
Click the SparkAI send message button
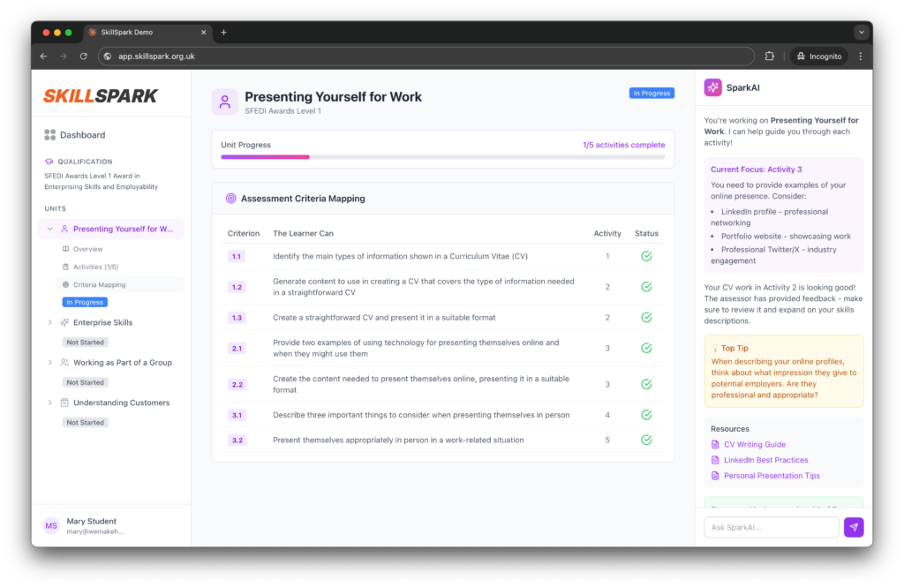click(853, 527)
